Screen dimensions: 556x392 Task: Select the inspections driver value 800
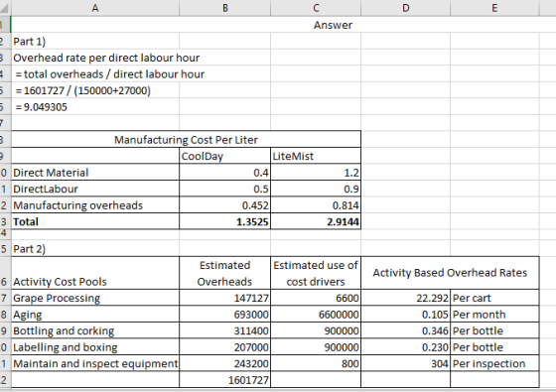pos(316,363)
